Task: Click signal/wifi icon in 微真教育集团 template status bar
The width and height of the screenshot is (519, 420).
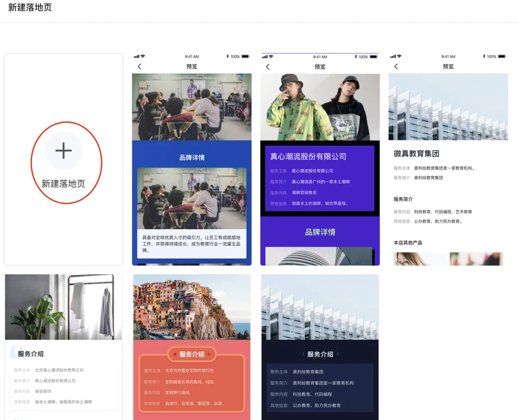Action: [x=396, y=57]
